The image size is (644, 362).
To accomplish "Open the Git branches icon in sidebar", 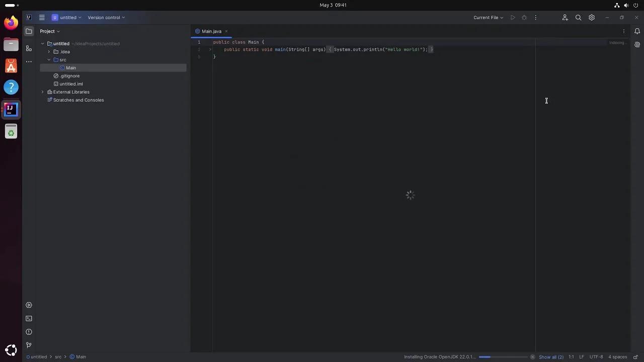I will click(x=29, y=345).
